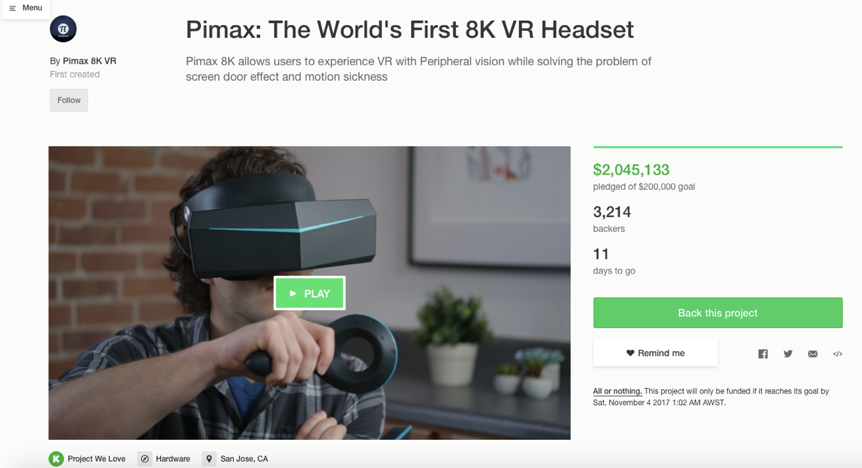
Task: Click the Back this project button
Action: click(x=717, y=312)
